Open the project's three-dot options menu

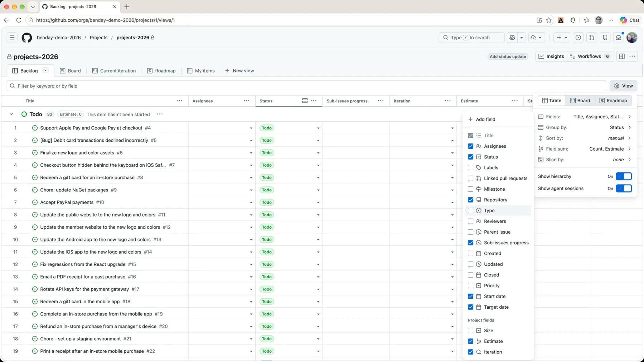click(x=633, y=57)
